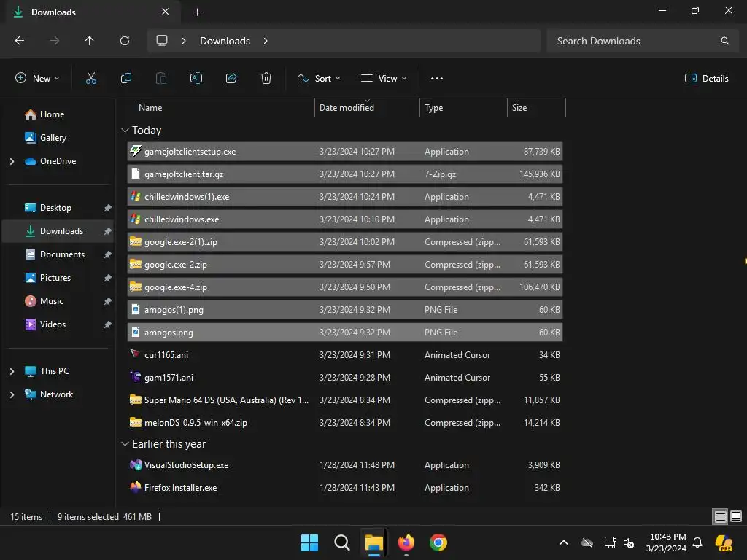
Task: Click the Copy icon in toolbar
Action: coord(125,79)
